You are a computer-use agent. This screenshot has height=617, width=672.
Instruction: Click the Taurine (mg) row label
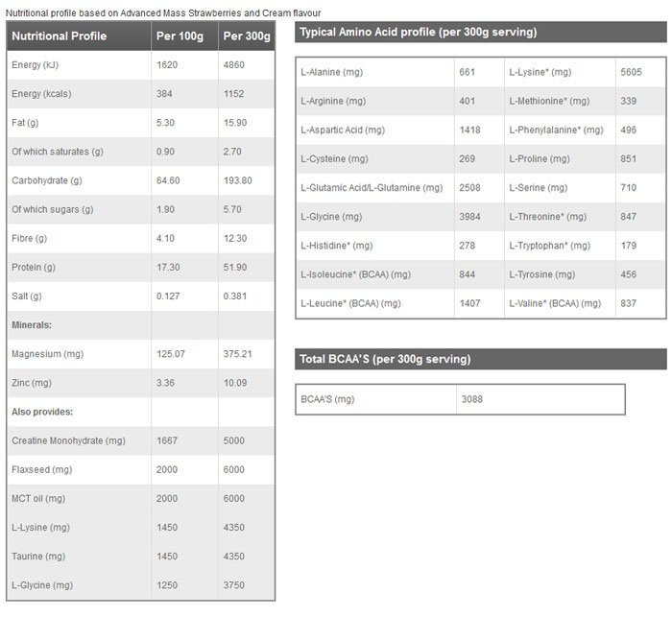(x=38, y=556)
